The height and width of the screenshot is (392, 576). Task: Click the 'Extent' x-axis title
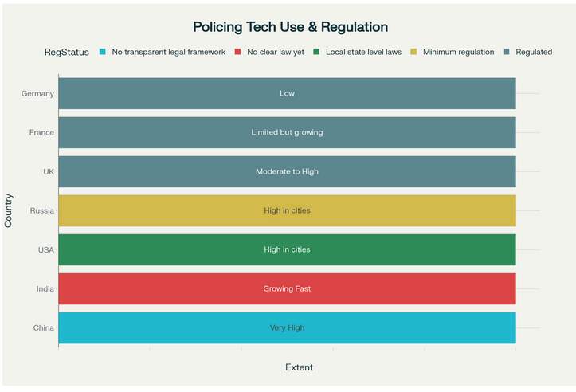tap(299, 367)
